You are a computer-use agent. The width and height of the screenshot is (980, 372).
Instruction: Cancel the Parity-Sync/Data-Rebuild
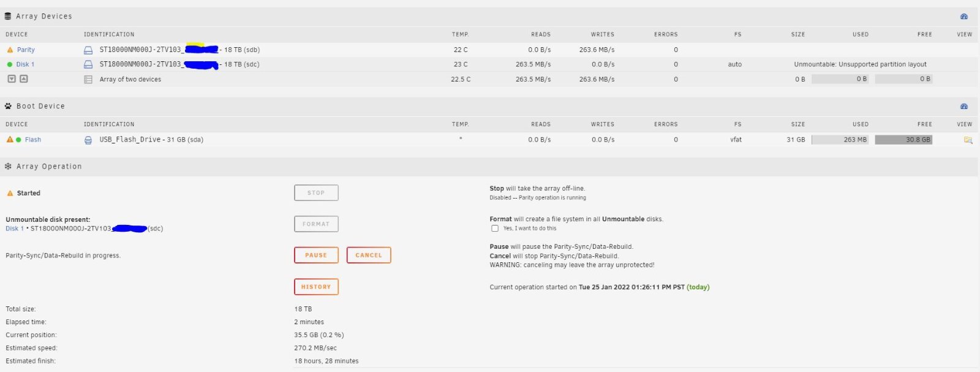[369, 255]
